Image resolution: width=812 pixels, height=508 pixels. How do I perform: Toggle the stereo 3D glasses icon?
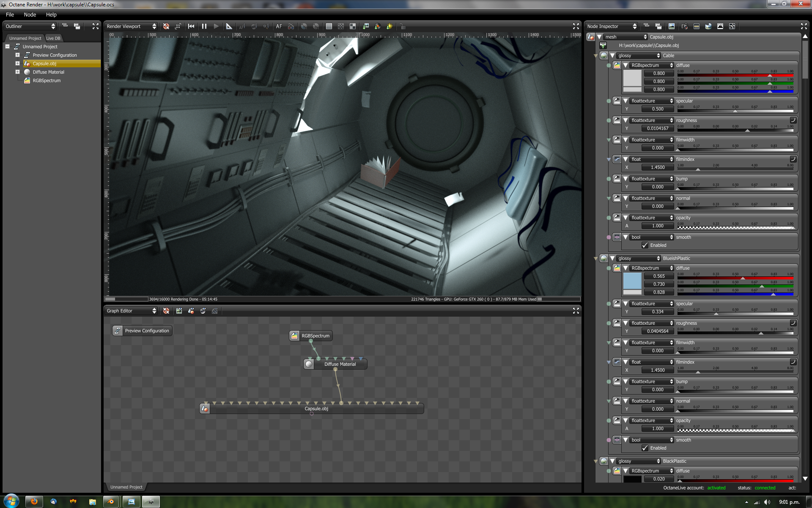coord(291,26)
